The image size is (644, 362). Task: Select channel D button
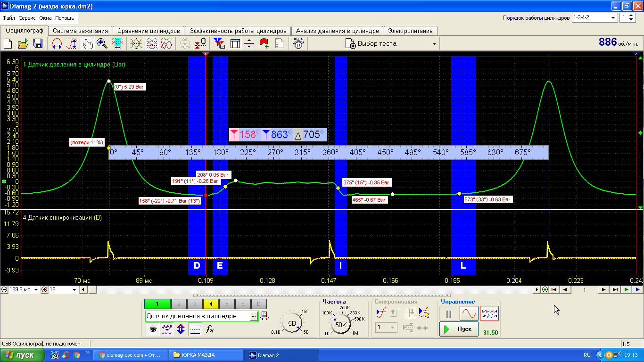click(259, 304)
